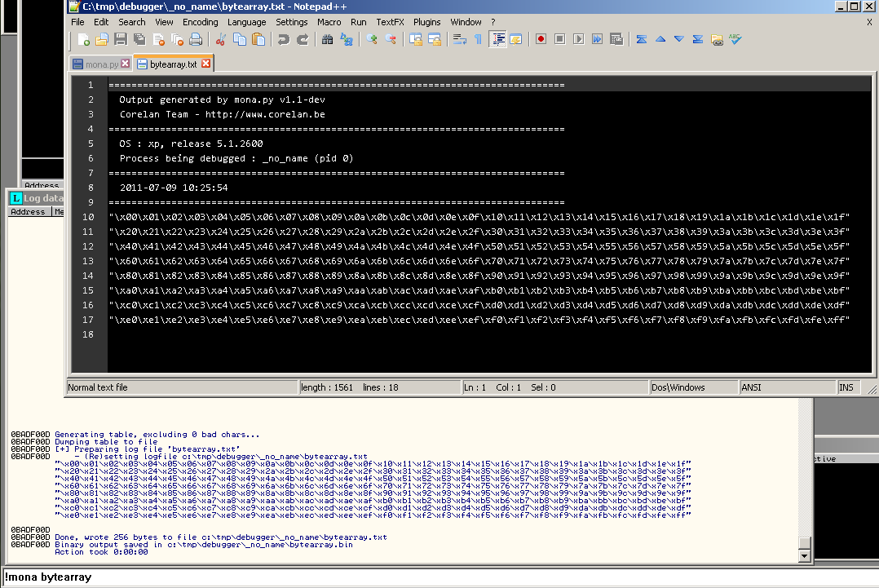Toggle the indent guide button
Image resolution: width=879 pixels, height=588 pixels.
click(497, 39)
